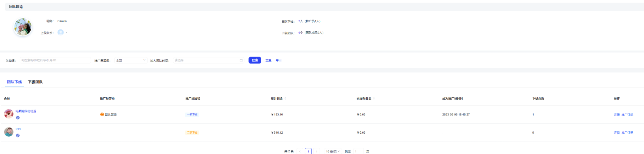Expand the 10条/页 page size selector

pyautogui.click(x=333, y=151)
